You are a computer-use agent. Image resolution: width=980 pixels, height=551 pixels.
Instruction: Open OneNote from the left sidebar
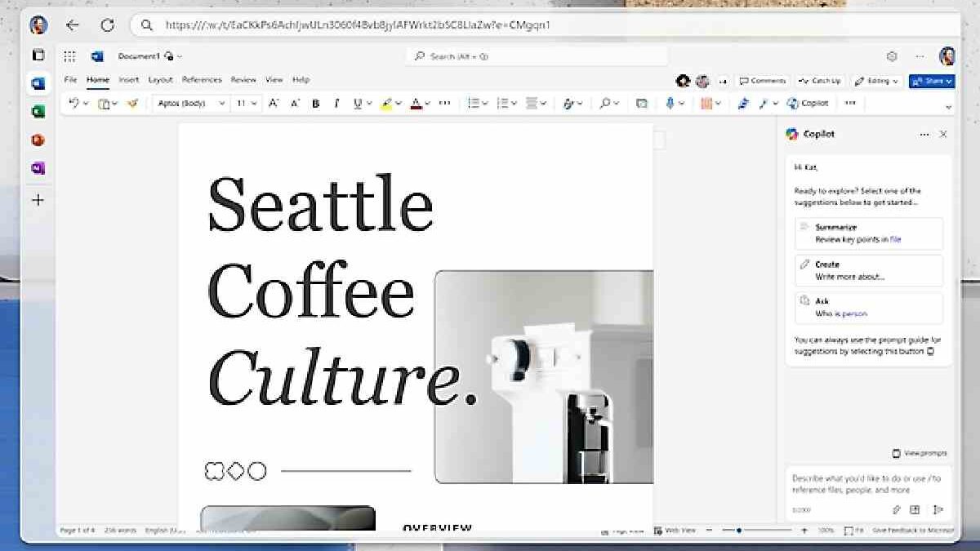pyautogui.click(x=38, y=169)
